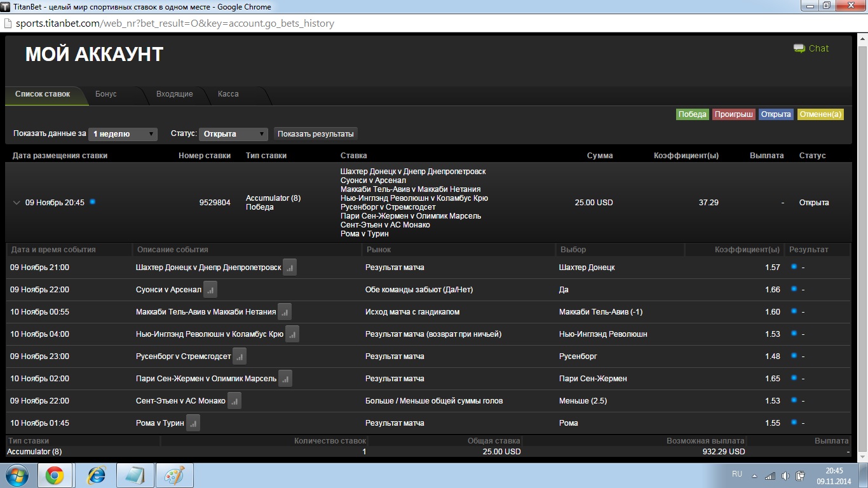Click bet number 9529804
The height and width of the screenshot is (488, 868).
215,203
